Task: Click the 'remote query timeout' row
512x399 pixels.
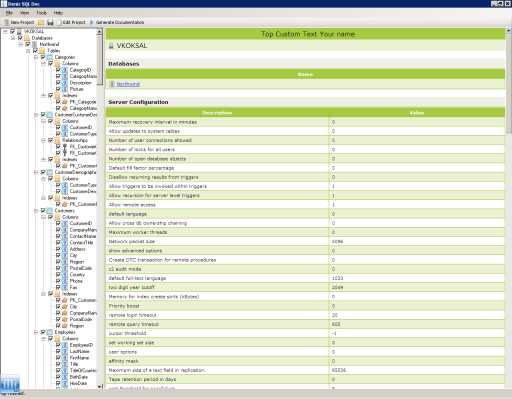Action: coord(305,324)
